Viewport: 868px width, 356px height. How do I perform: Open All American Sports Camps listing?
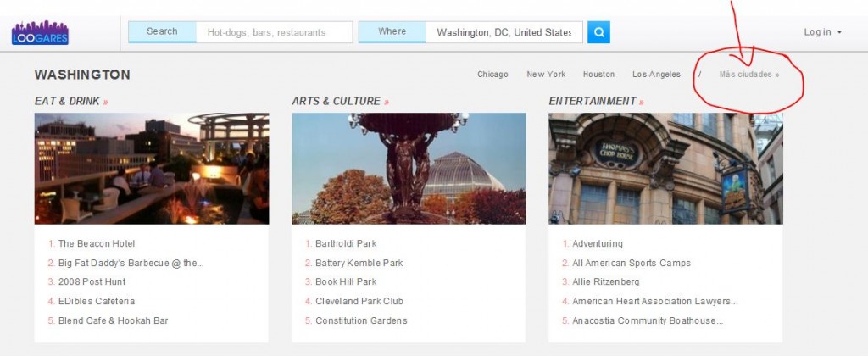point(631,263)
